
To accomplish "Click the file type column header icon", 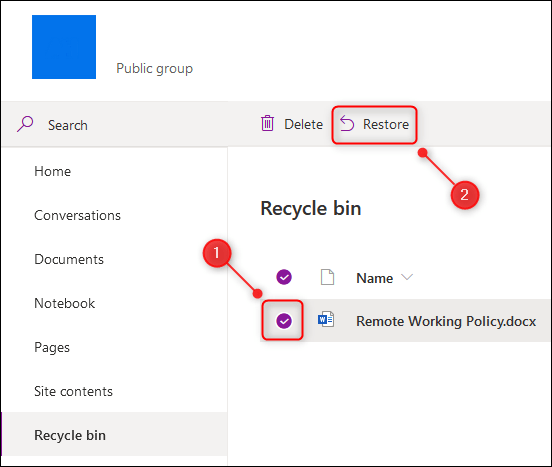I will pyautogui.click(x=327, y=277).
